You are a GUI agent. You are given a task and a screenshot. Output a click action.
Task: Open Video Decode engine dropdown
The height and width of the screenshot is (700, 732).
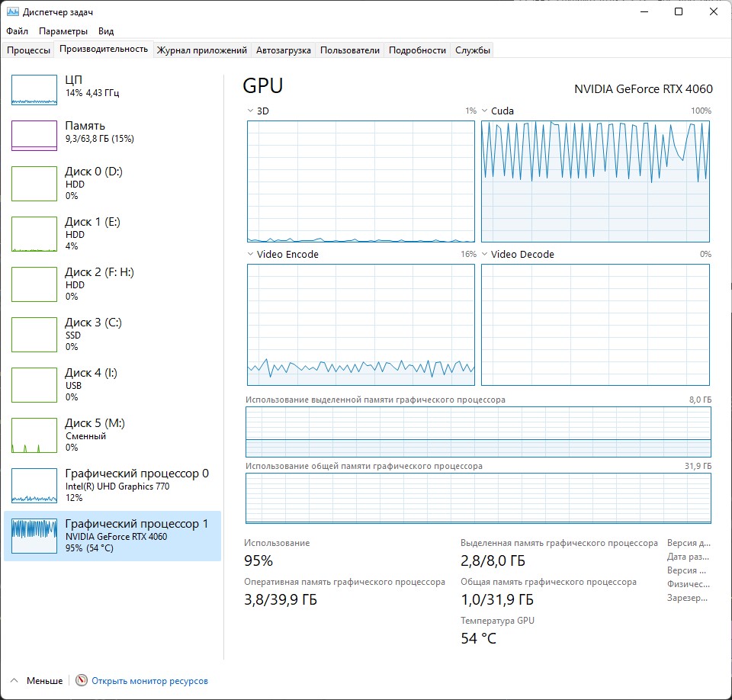pos(485,254)
